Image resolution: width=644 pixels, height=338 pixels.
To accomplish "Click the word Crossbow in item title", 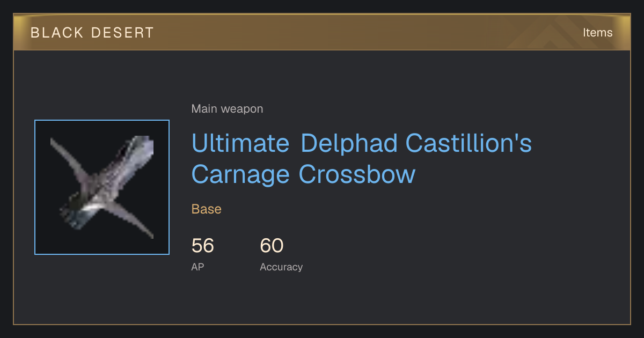I will pyautogui.click(x=357, y=174).
